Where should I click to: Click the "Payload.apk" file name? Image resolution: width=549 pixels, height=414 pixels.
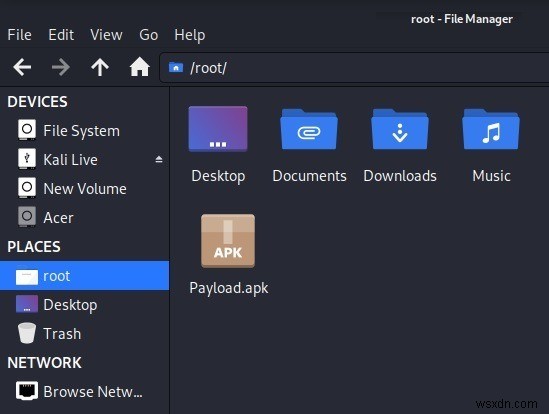[x=229, y=288]
